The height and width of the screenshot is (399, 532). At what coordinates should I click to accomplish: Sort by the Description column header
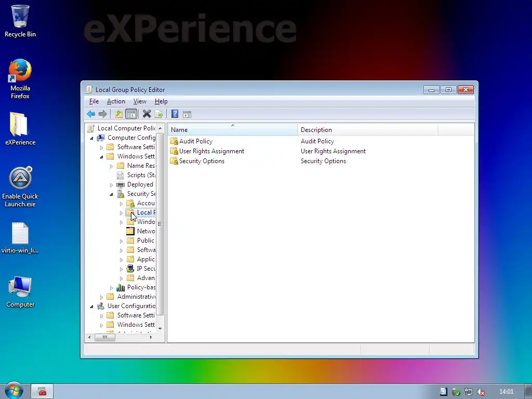coord(368,129)
